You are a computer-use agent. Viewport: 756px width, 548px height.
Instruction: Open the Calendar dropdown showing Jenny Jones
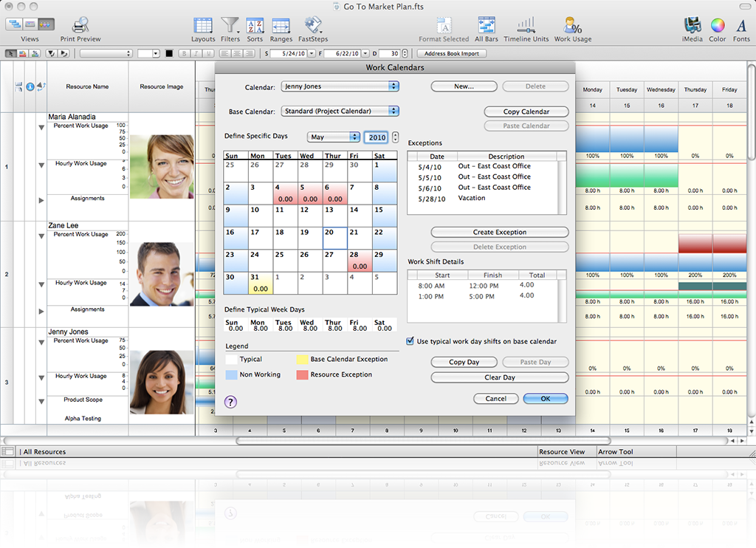340,86
